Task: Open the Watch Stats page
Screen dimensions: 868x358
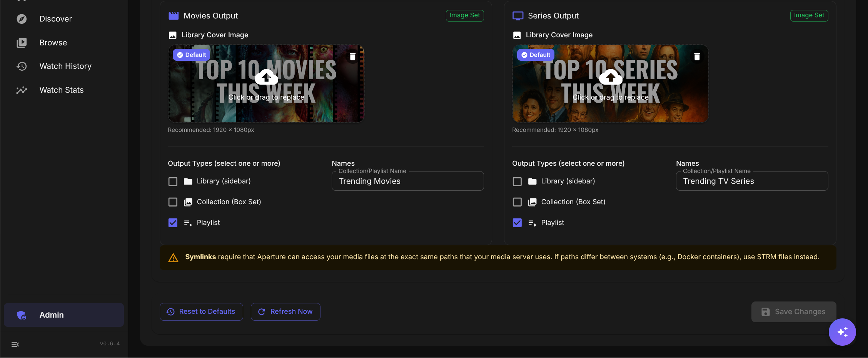Action: pyautogui.click(x=61, y=90)
